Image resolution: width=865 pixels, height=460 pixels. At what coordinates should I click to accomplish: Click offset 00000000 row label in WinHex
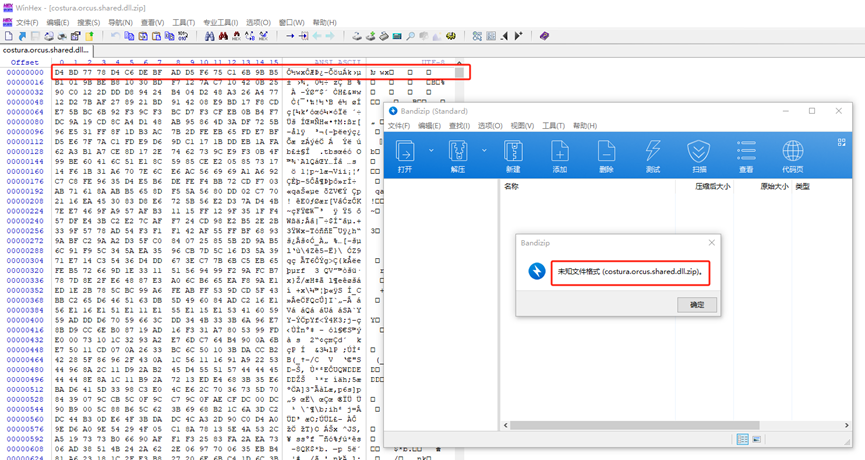click(x=25, y=72)
